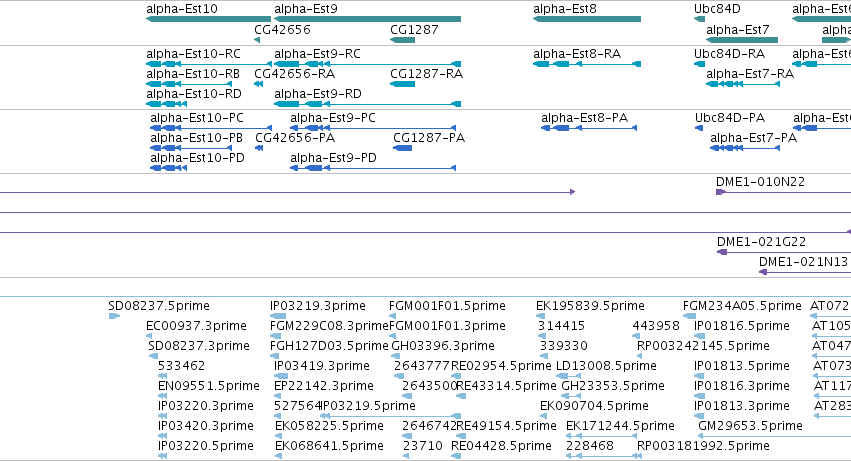This screenshot has width=851, height=461.
Task: Select the CG1287 gene bar
Action: click(403, 40)
